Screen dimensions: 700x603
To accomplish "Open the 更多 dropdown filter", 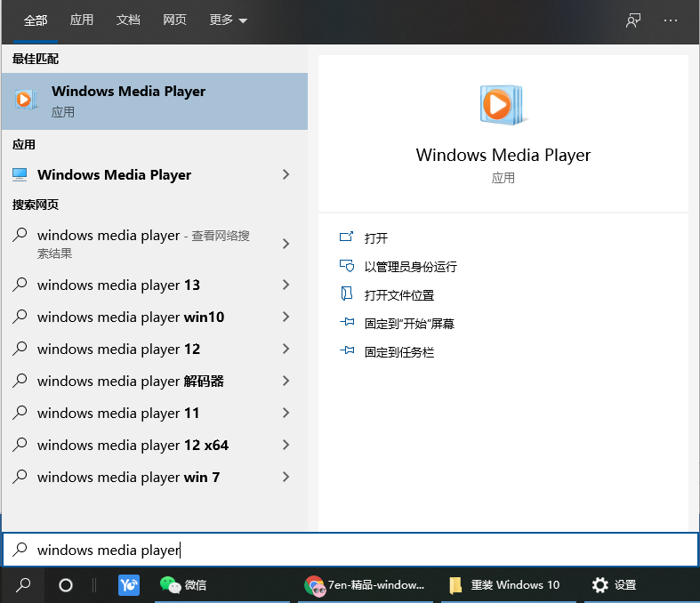I will pos(229,20).
